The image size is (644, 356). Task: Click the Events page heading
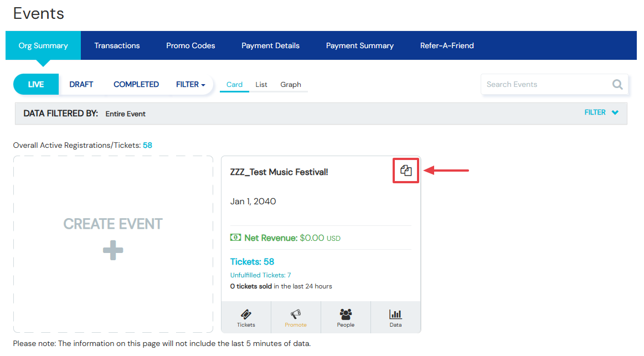click(39, 13)
